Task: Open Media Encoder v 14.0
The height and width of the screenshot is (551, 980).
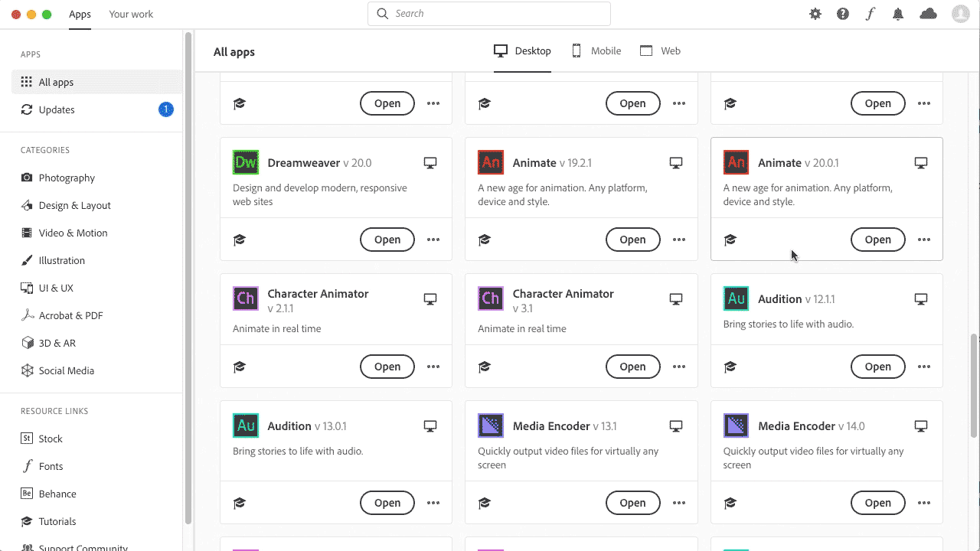Action: [878, 503]
